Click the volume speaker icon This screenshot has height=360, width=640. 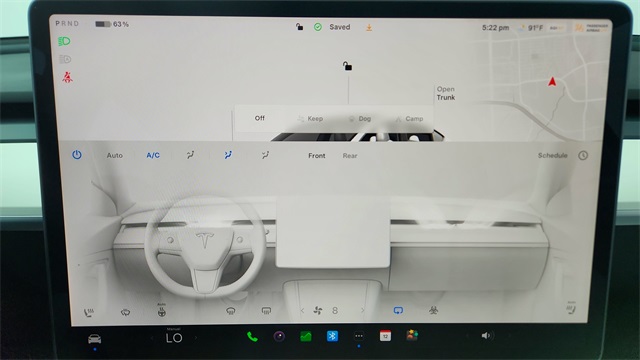coord(486,336)
